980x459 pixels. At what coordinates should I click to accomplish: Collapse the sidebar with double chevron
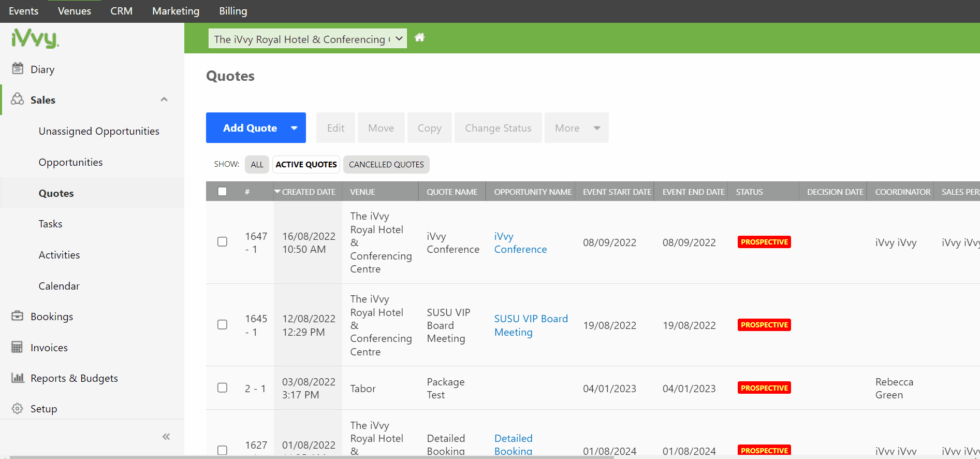[x=166, y=437]
